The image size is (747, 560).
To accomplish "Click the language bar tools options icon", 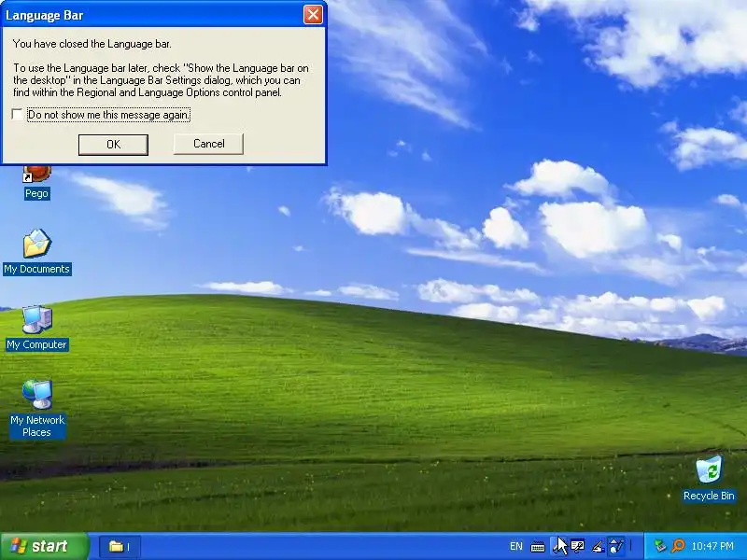I will (x=616, y=546).
